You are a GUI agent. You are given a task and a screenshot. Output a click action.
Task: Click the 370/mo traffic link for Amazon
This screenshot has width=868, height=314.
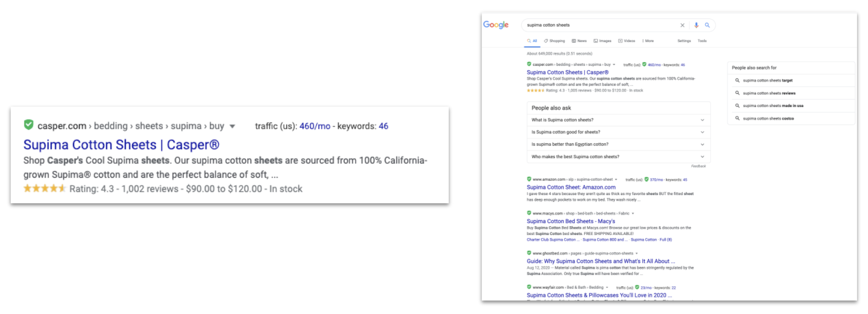coord(656,179)
